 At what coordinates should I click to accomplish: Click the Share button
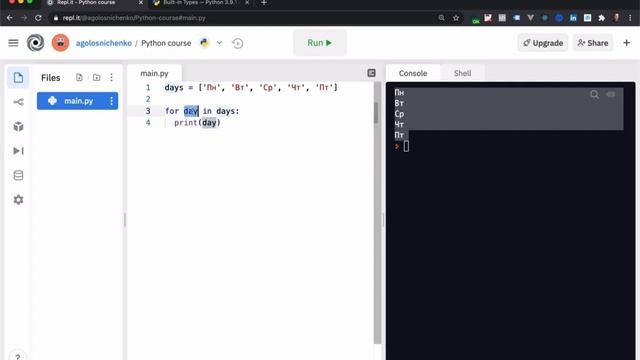coord(593,43)
